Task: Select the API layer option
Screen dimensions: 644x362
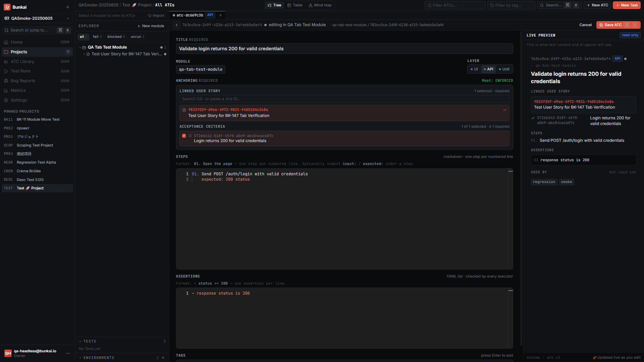Action: (x=488, y=69)
